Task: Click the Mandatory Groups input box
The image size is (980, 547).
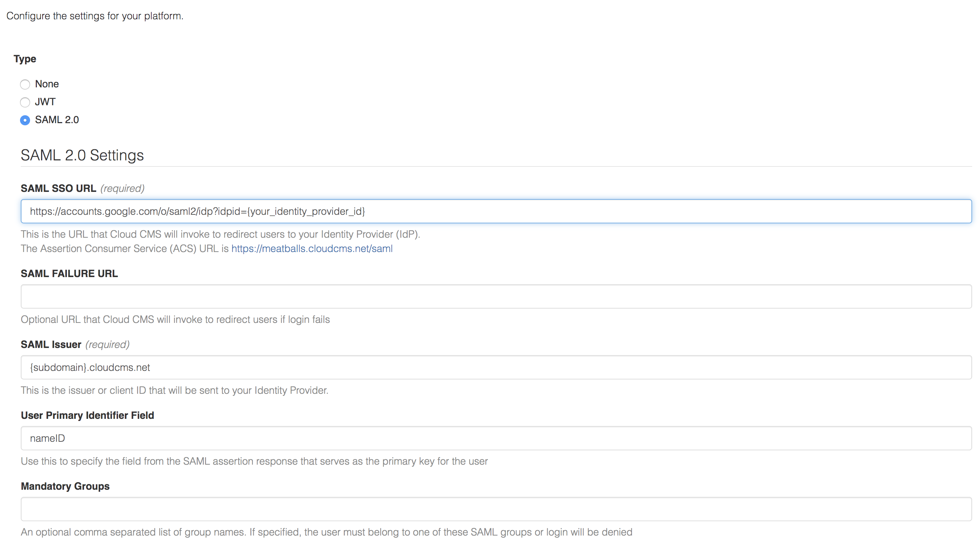Action: (x=496, y=509)
